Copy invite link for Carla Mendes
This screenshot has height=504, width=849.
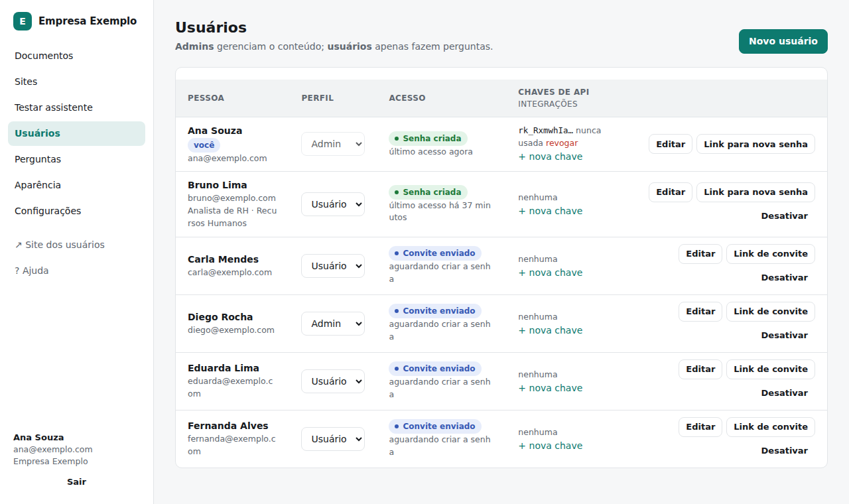[x=771, y=254]
